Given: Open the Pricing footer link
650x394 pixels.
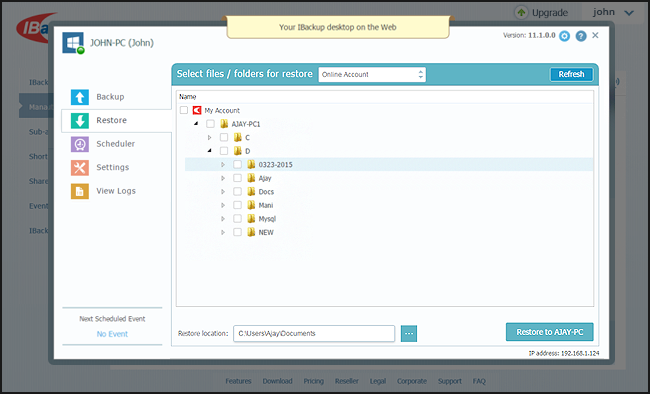Looking at the screenshot, I should (x=313, y=381).
